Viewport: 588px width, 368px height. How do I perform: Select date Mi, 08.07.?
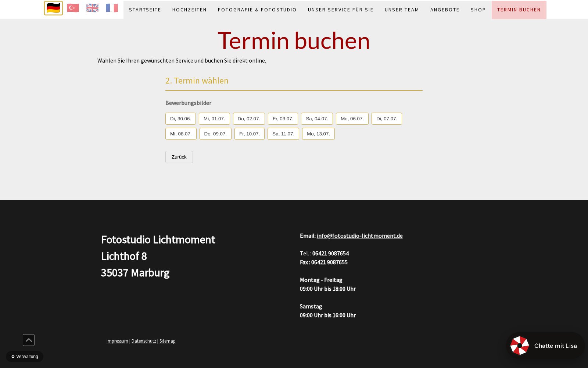point(181,134)
